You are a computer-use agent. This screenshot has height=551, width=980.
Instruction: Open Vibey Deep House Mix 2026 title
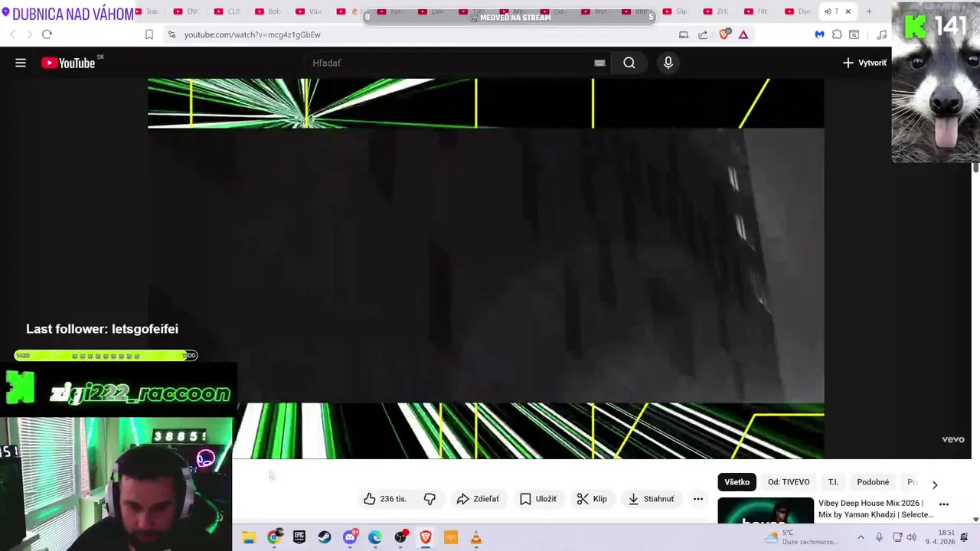[876, 509]
